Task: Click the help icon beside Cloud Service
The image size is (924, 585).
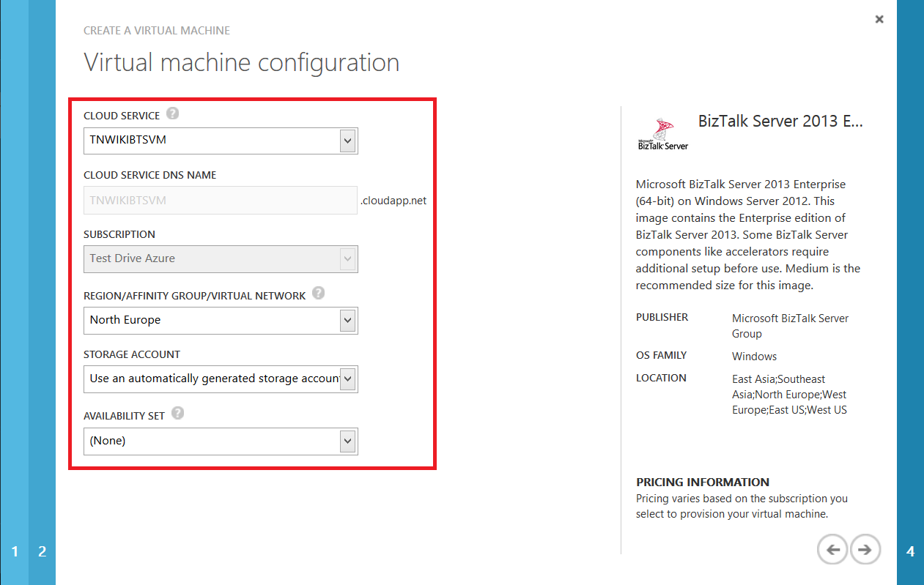Action: 172,113
